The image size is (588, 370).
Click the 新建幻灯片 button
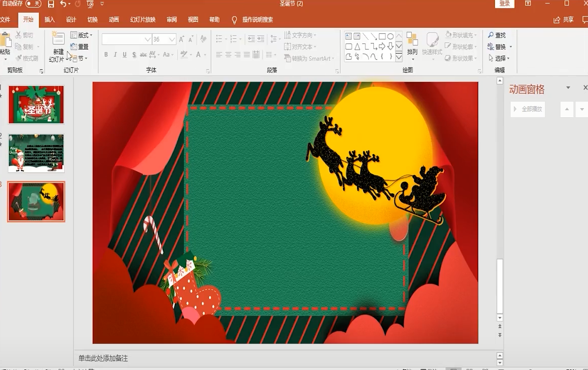tap(58, 47)
